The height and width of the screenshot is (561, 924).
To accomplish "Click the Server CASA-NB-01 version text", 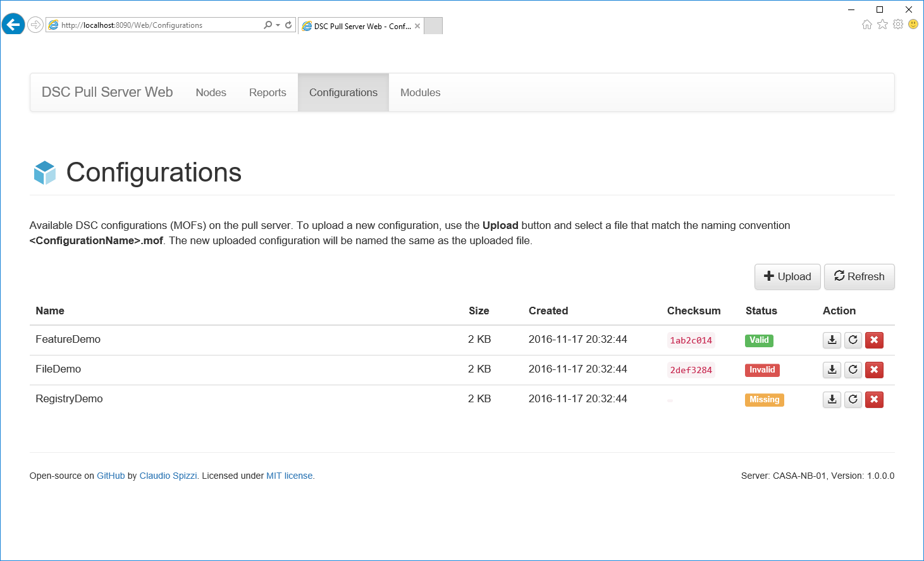I will pyautogui.click(x=818, y=476).
